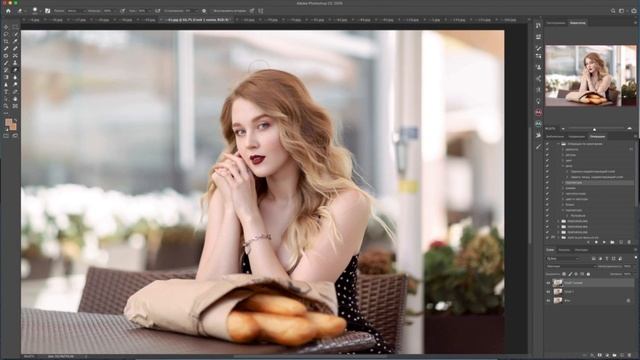Image resolution: width=640 pixels, height=360 pixels.
Task: Toggle checkmark of the bottom action set
Action: click(x=547, y=237)
